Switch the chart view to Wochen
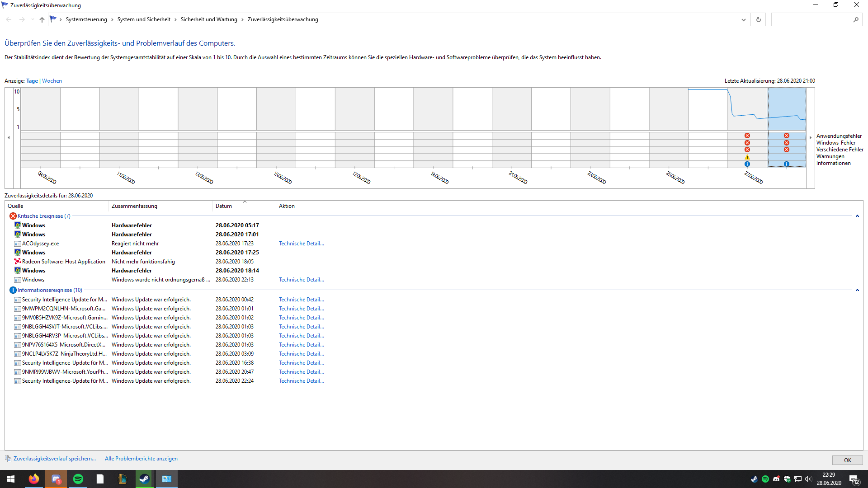The image size is (868, 488). pyautogui.click(x=52, y=81)
